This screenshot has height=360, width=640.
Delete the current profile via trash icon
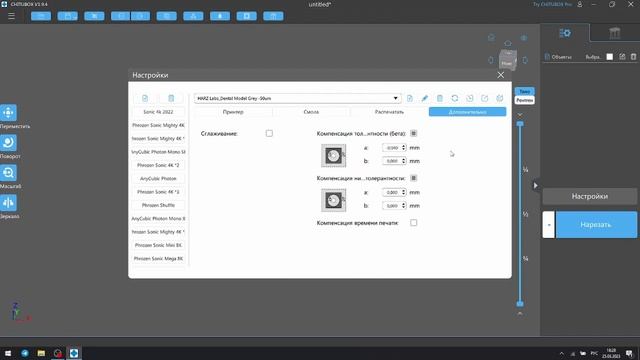pos(440,98)
